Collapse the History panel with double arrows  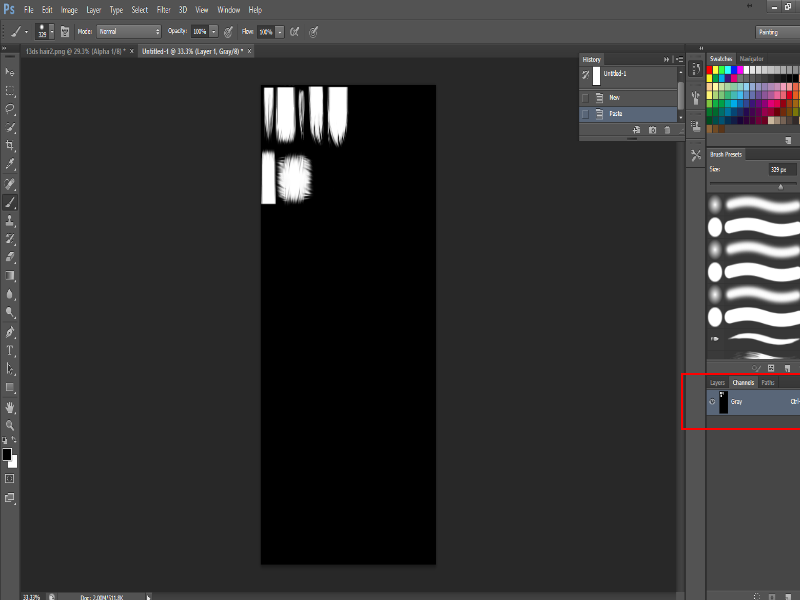click(666, 59)
